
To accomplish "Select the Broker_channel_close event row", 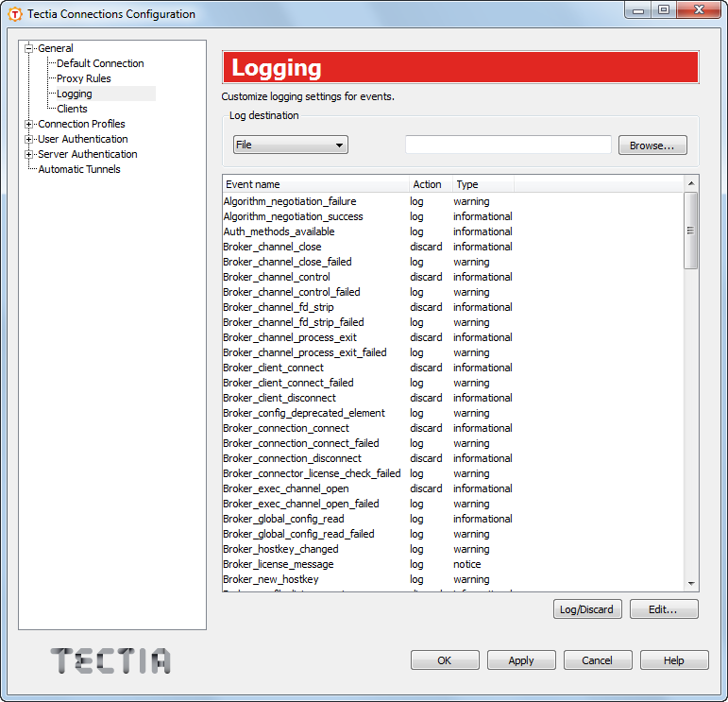I will click(367, 247).
